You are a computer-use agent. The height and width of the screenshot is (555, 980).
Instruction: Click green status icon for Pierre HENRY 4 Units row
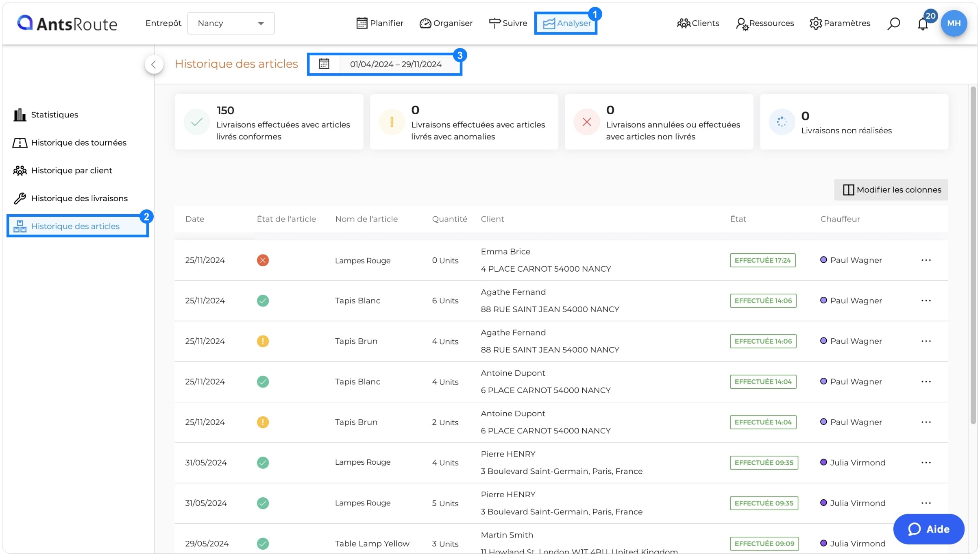pyautogui.click(x=263, y=463)
